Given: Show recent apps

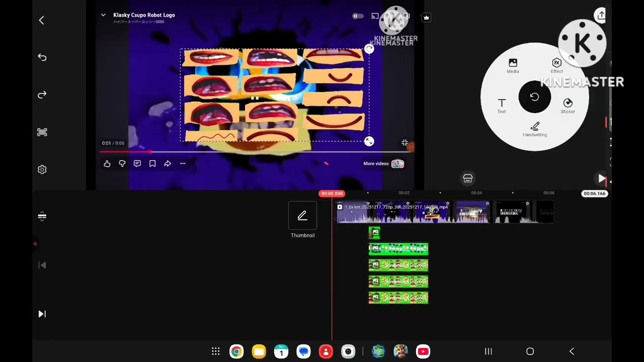Looking at the screenshot, I should point(488,351).
